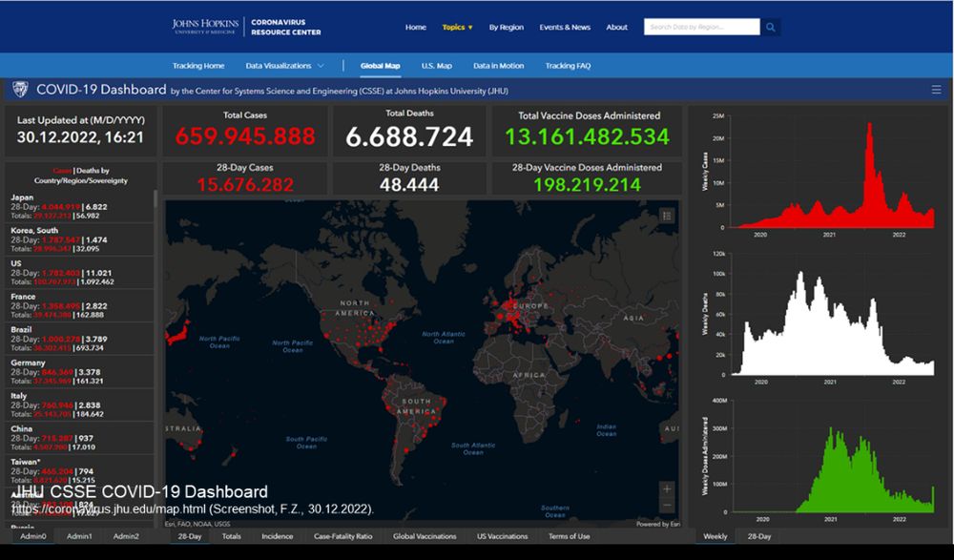Go to Tracking Home
This screenshot has height=560, width=954.
click(198, 66)
